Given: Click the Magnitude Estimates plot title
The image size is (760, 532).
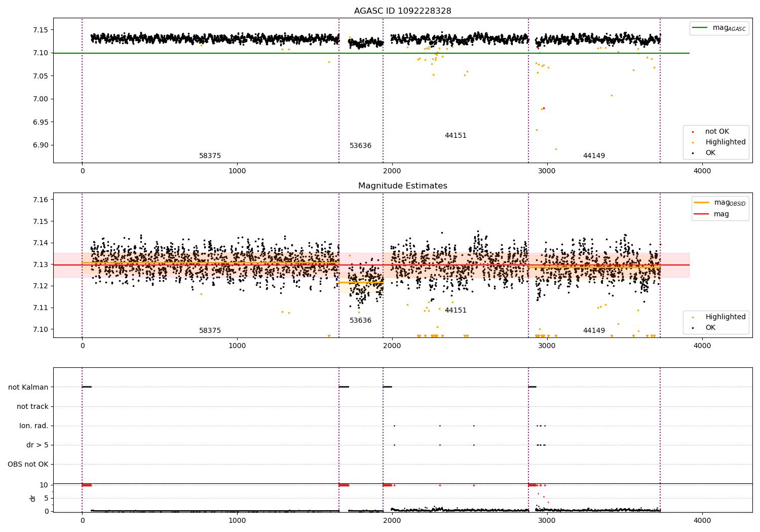Looking at the screenshot, I should pos(402,186).
